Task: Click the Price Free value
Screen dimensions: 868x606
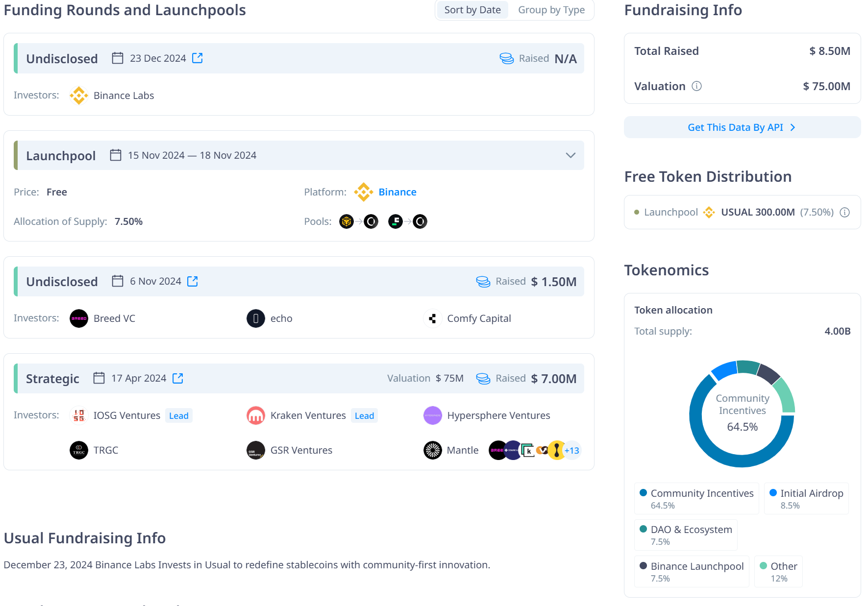Action: 57,192
